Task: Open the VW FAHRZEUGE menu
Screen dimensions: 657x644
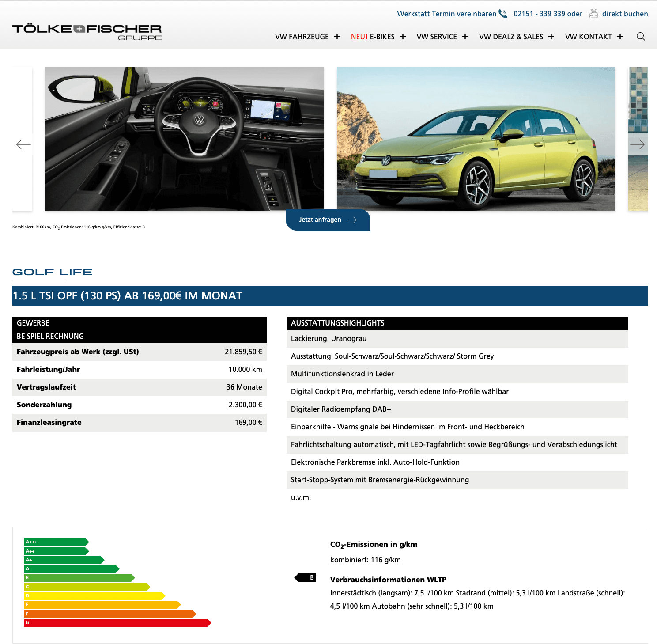Action: click(x=302, y=37)
